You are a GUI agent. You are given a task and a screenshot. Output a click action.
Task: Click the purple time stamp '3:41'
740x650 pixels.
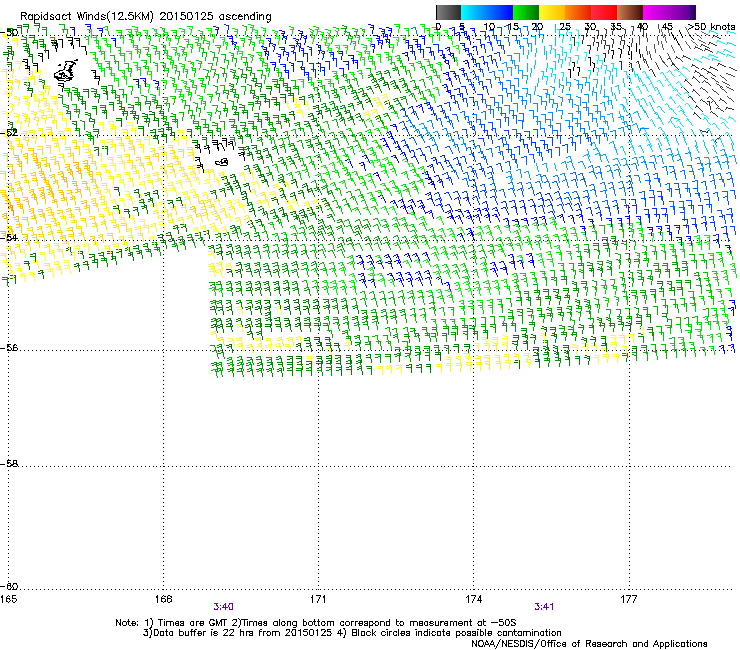[x=544, y=607]
